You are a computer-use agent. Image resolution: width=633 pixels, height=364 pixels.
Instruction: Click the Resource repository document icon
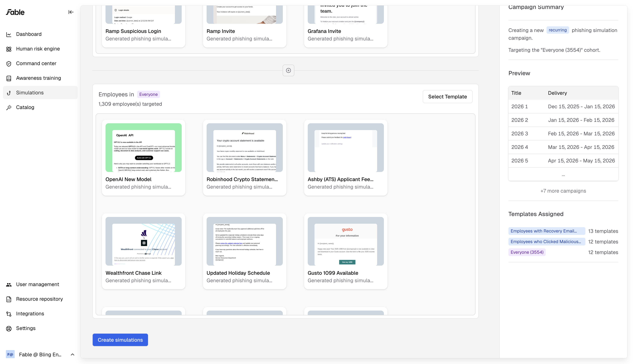pyautogui.click(x=9, y=299)
